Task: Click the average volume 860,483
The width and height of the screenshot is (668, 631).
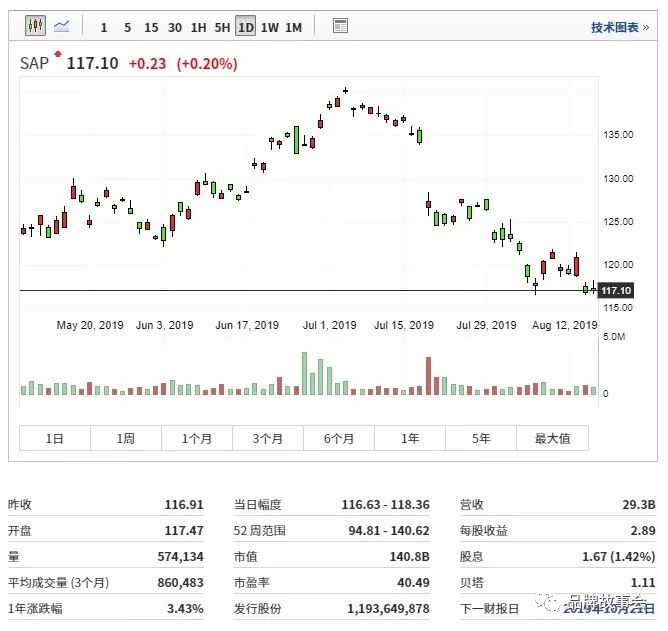Action: [x=180, y=582]
